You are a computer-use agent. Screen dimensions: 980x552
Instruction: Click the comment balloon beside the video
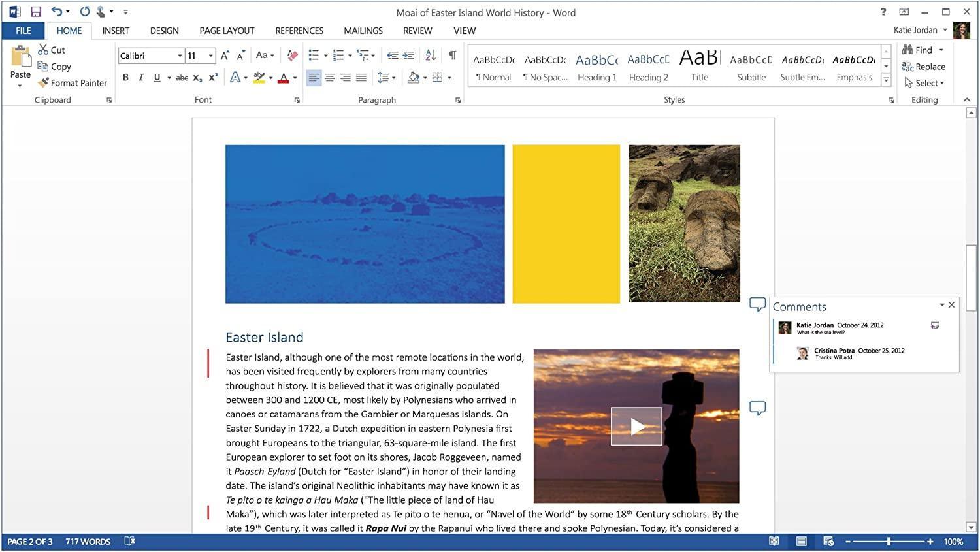pyautogui.click(x=757, y=408)
